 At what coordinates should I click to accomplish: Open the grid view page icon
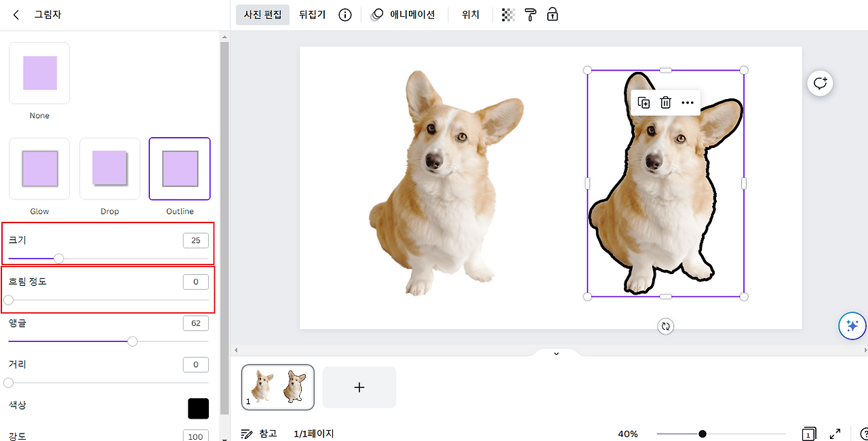pos(808,434)
